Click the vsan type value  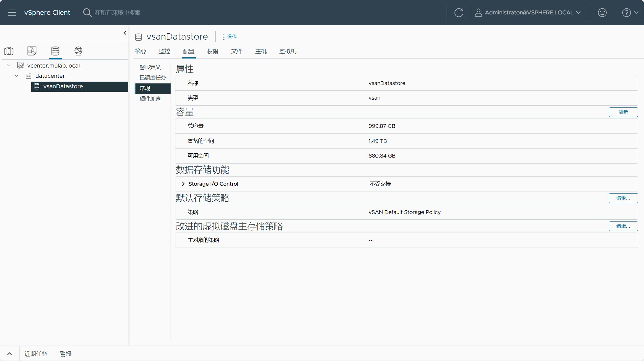(x=374, y=98)
